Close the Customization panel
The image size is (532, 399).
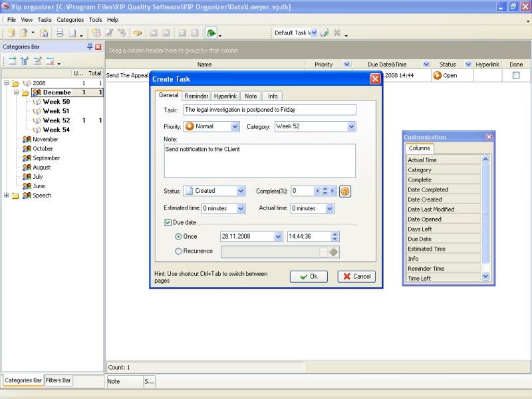tap(489, 137)
